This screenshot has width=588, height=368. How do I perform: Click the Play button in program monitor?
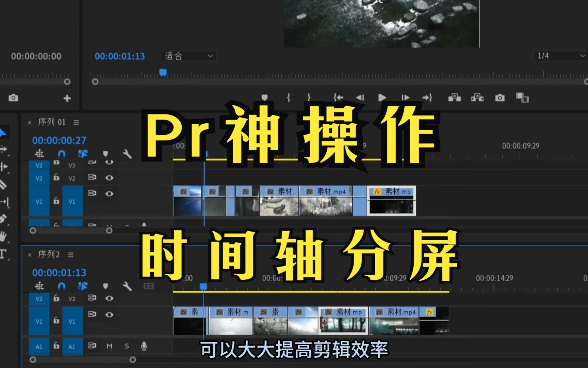pyautogui.click(x=382, y=98)
